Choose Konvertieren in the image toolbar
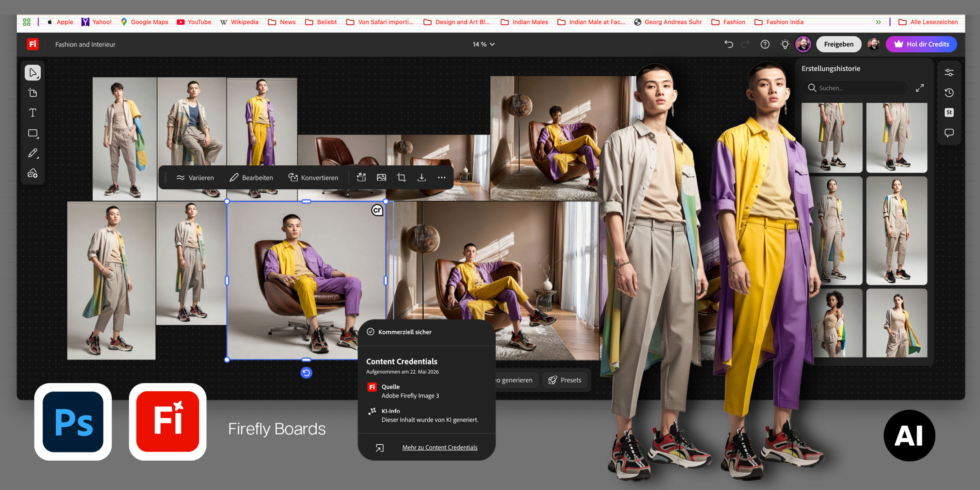This screenshot has width=980, height=490. 313,178
